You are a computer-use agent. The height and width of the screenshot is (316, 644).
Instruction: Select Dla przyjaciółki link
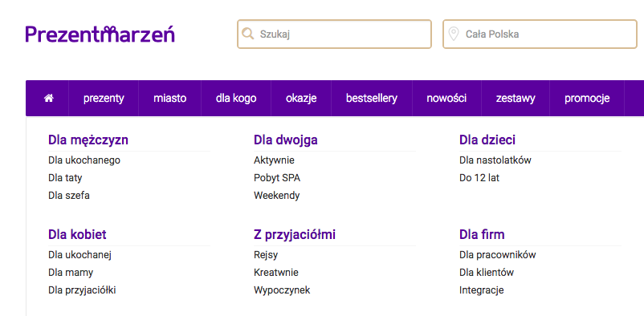[x=82, y=290]
